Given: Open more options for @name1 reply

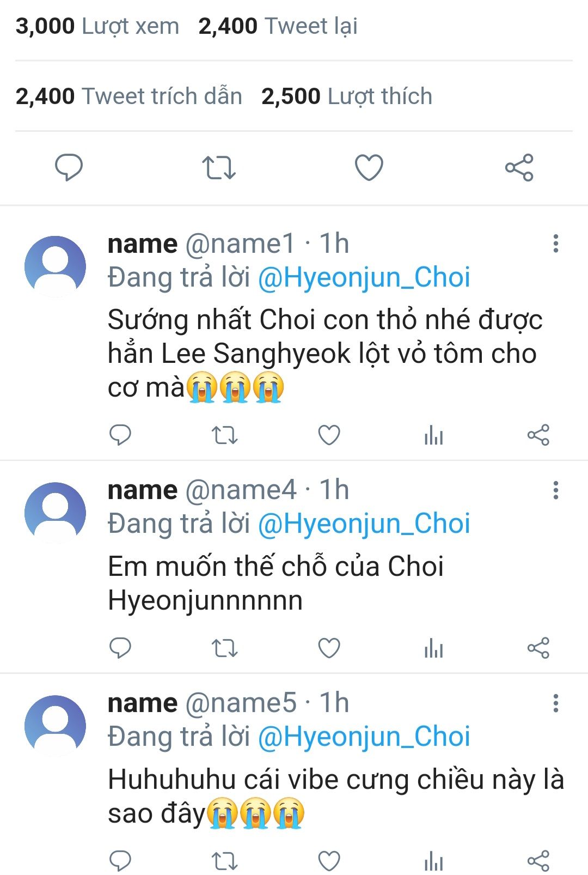Looking at the screenshot, I should point(555,244).
